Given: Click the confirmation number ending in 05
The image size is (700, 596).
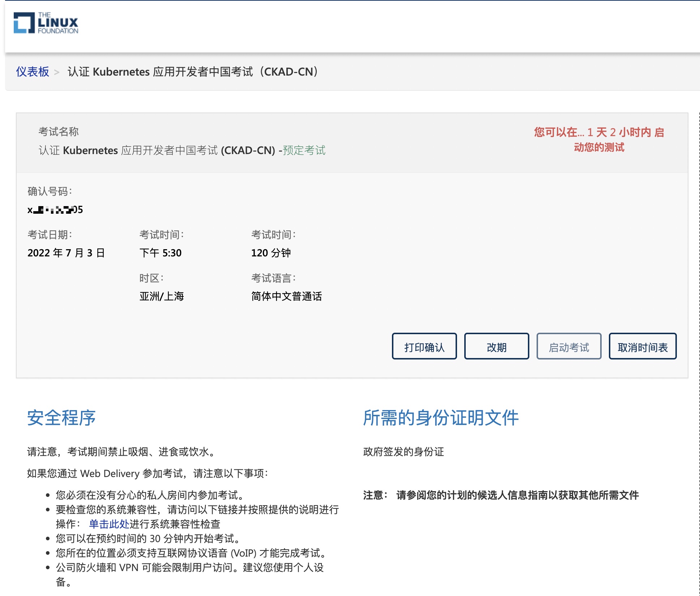Looking at the screenshot, I should [x=55, y=209].
